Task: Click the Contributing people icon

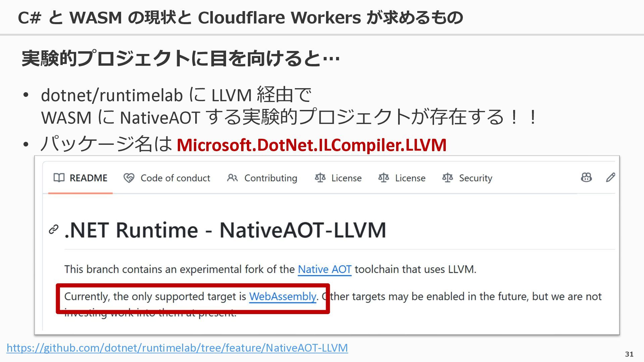Action: pos(232,178)
